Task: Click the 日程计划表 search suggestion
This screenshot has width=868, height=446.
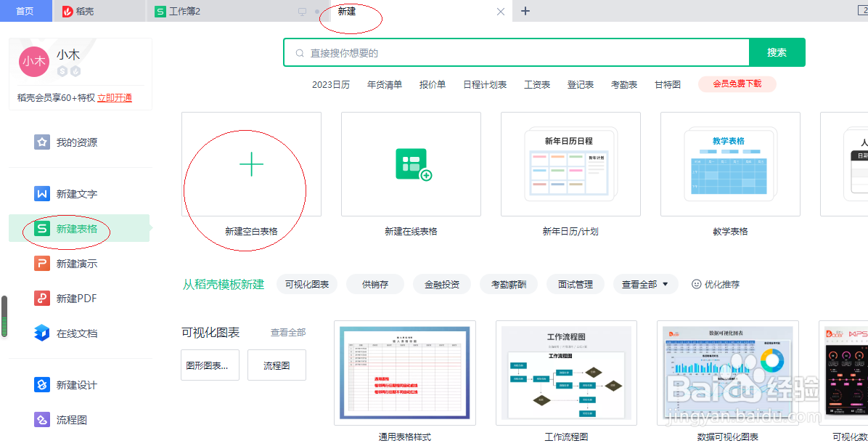Action: 485,85
